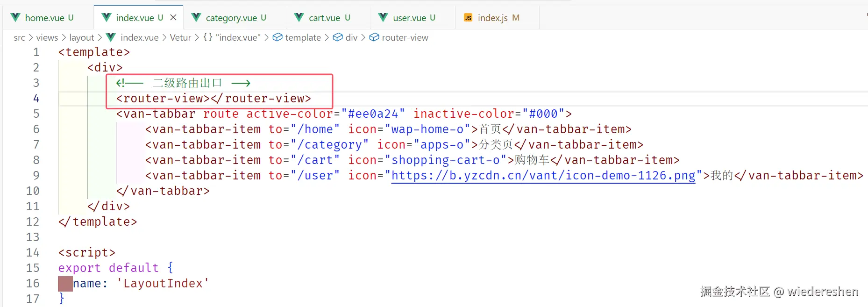Select the div breadcrumb symbol
The width and height of the screenshot is (868, 307).
click(351, 37)
